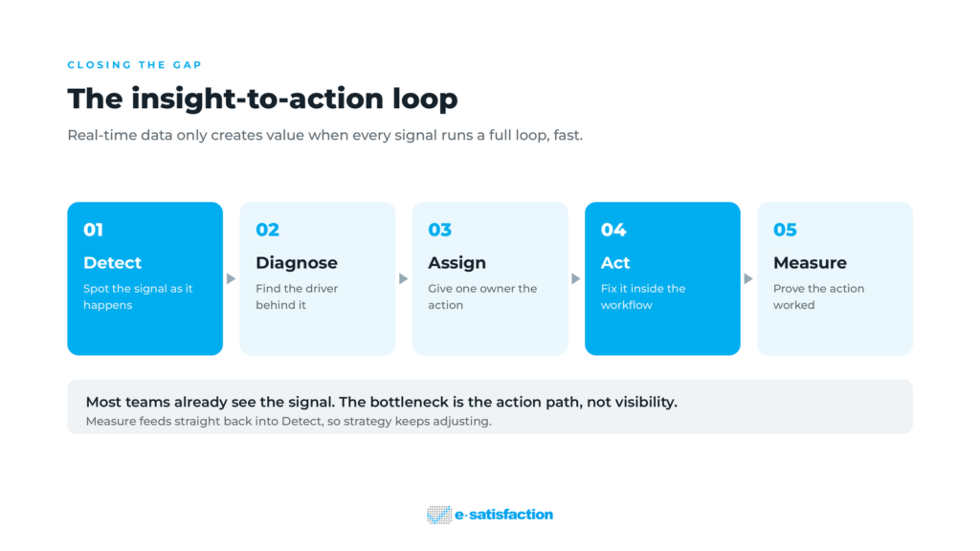Click 'Measure feeds straight back into Detect' text
The height and width of the screenshot is (551, 980).
tap(289, 421)
